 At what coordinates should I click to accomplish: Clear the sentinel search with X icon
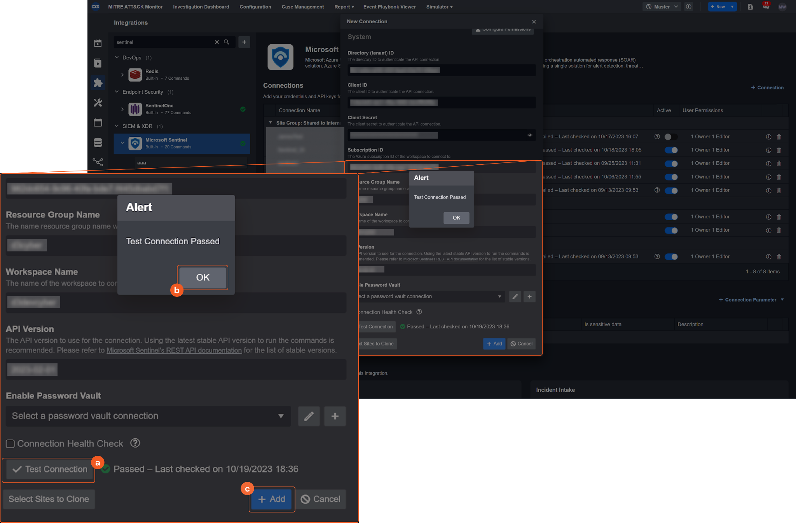click(217, 42)
